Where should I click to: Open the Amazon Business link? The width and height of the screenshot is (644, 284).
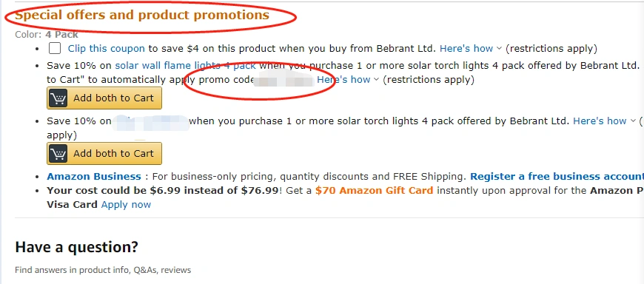click(94, 177)
